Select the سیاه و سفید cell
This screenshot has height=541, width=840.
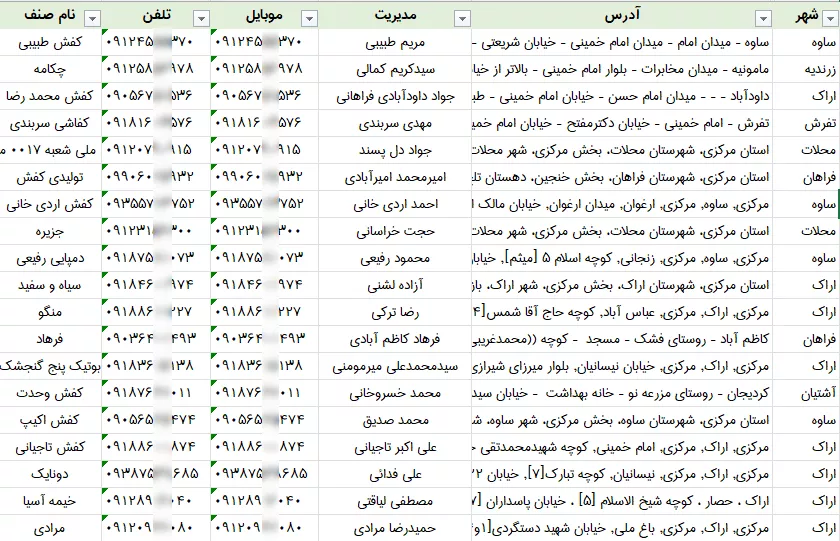(50, 285)
